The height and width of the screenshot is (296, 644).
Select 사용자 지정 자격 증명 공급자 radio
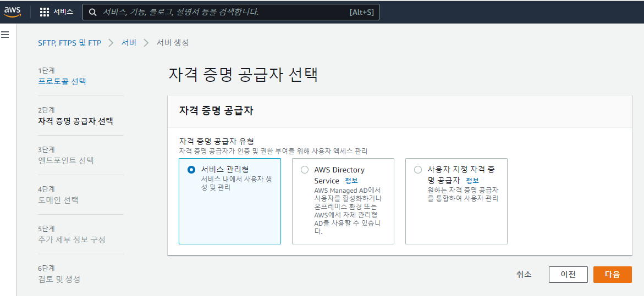[418, 170]
